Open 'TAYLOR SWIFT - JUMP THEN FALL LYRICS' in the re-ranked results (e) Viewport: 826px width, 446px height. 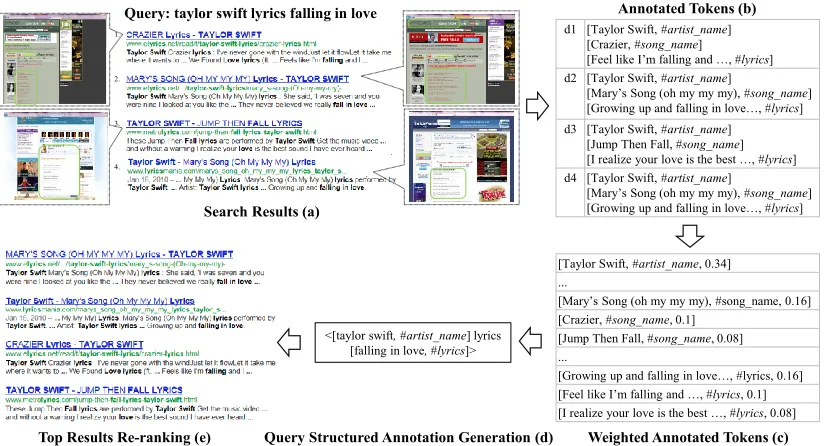pos(94,390)
